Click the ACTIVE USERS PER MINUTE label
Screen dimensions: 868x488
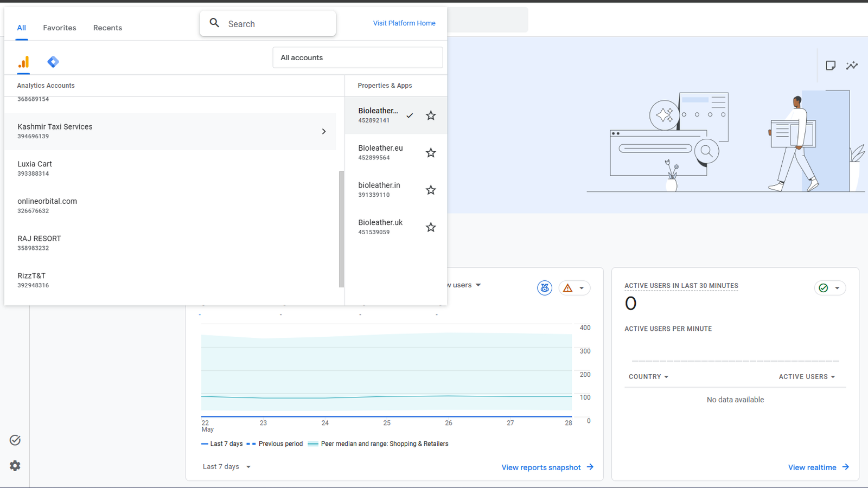668,329
